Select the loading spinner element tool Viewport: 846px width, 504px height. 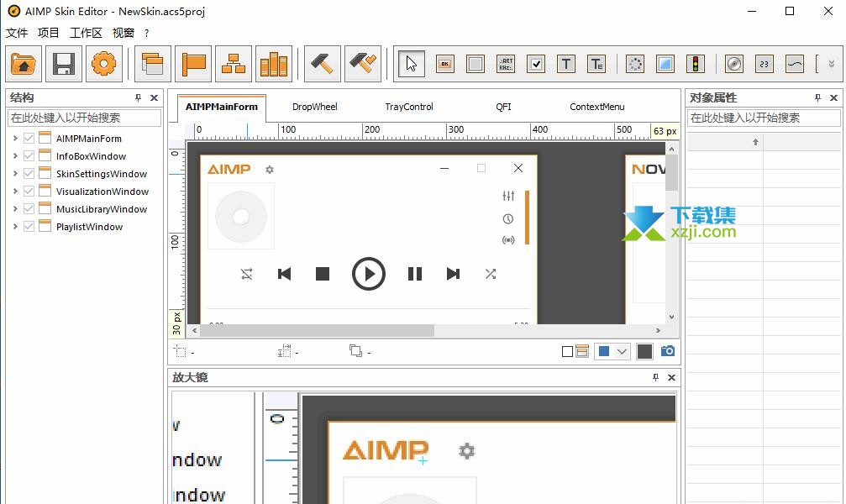(635, 64)
